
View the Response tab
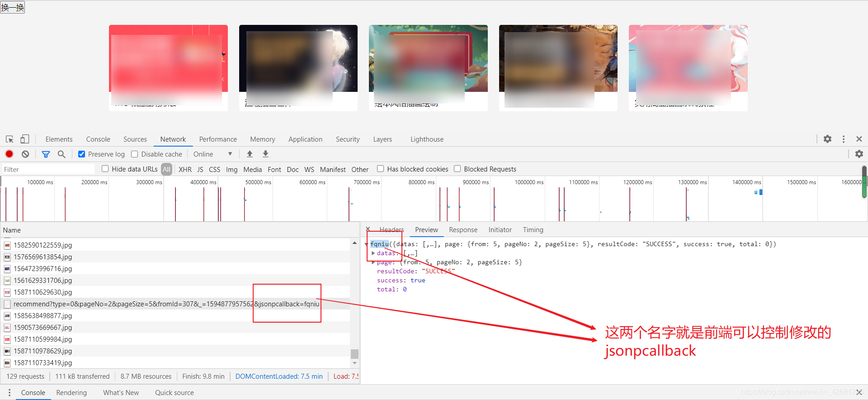point(463,230)
